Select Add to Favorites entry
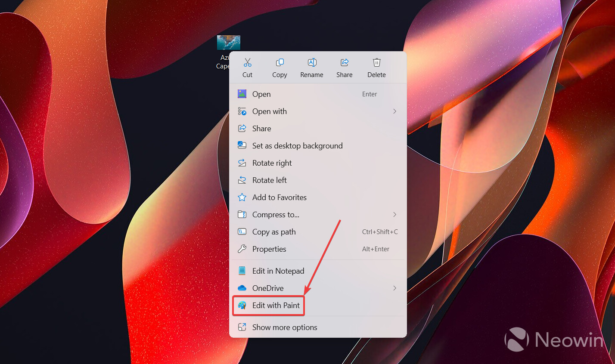This screenshot has height=364, width=615. tap(318, 197)
